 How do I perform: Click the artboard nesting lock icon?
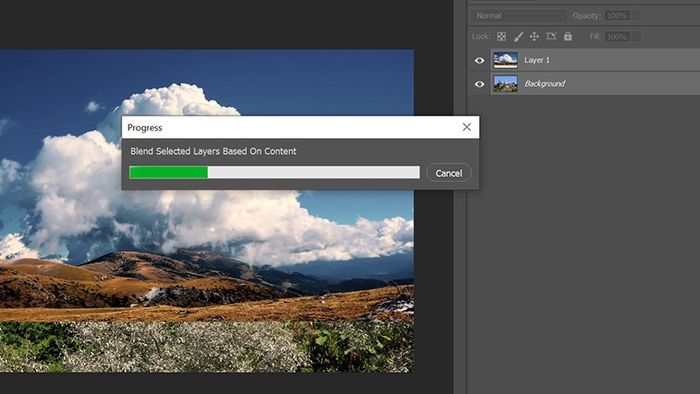coord(551,37)
